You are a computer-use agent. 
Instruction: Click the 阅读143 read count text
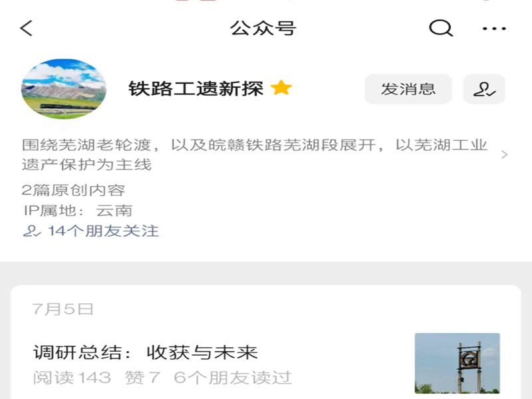pyautogui.click(x=72, y=378)
